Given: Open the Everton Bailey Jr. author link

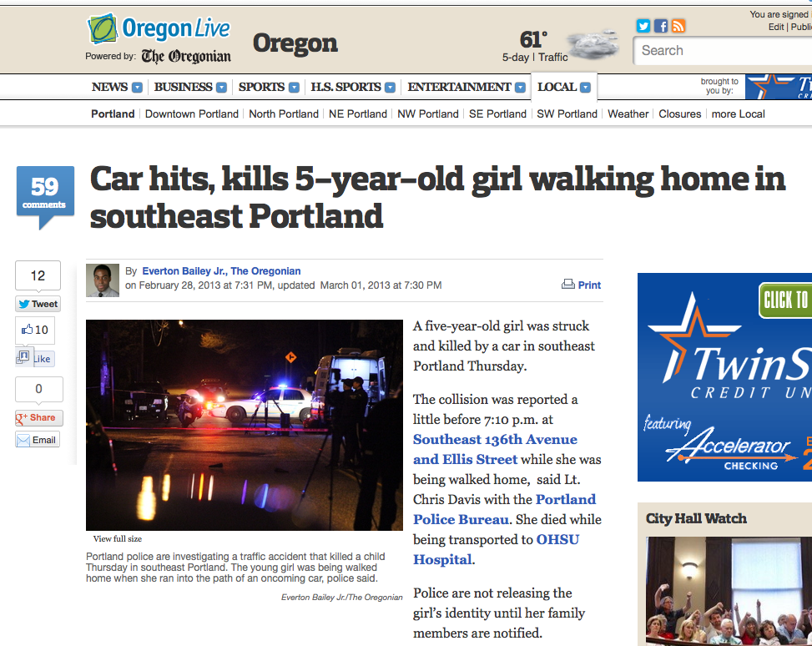Looking at the screenshot, I should 221,271.
